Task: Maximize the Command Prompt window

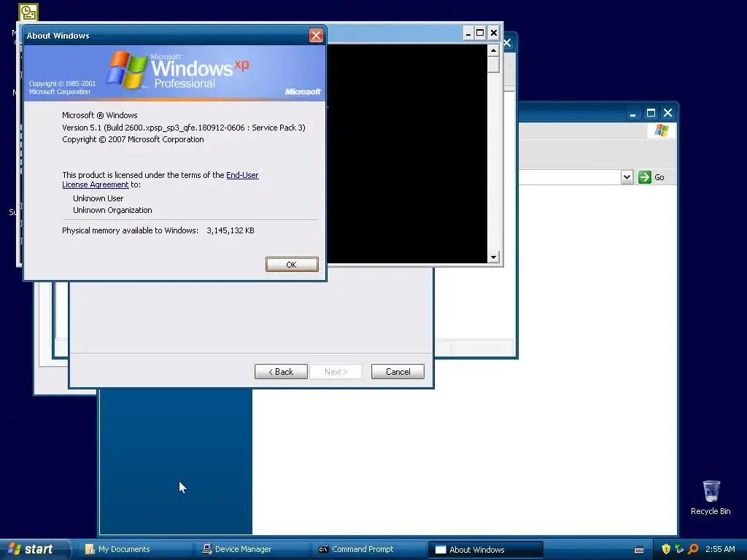Action: point(480,33)
